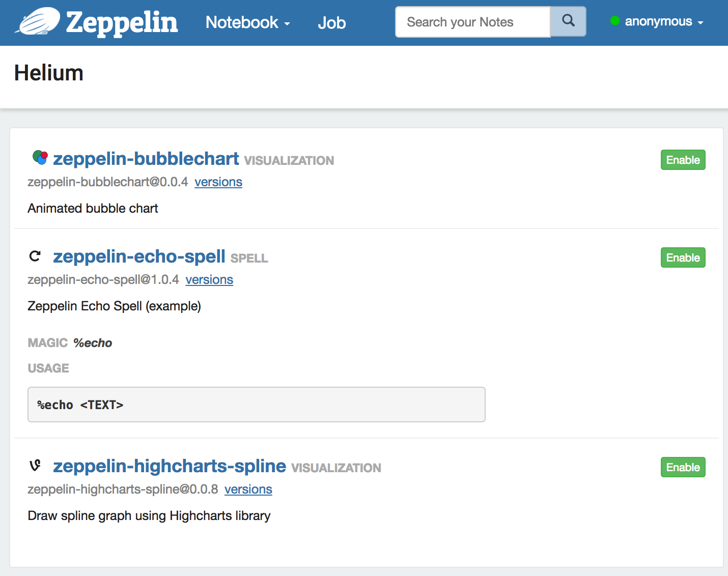Open the zeppelin-echo-spell package title link

tap(139, 256)
